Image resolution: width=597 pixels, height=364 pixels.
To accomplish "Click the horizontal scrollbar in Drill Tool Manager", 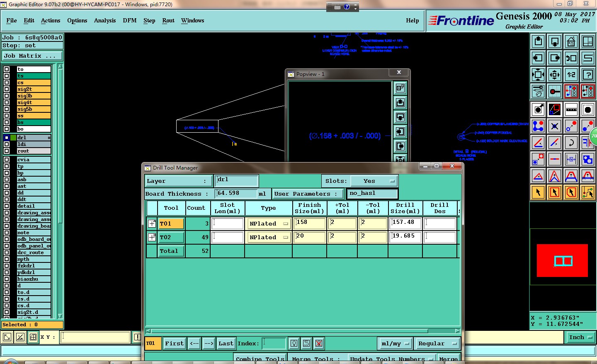I will [303, 331].
